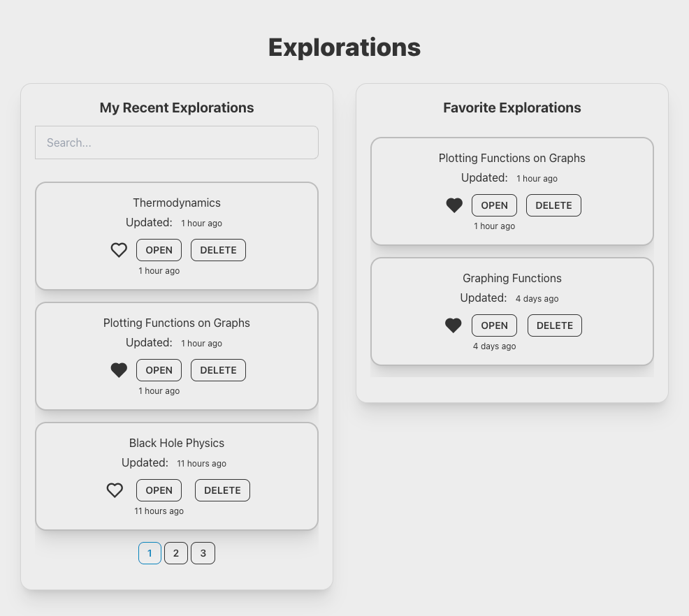This screenshot has height=616, width=689.
Task: Open the Black Hole Physics exploration
Action: [159, 490]
